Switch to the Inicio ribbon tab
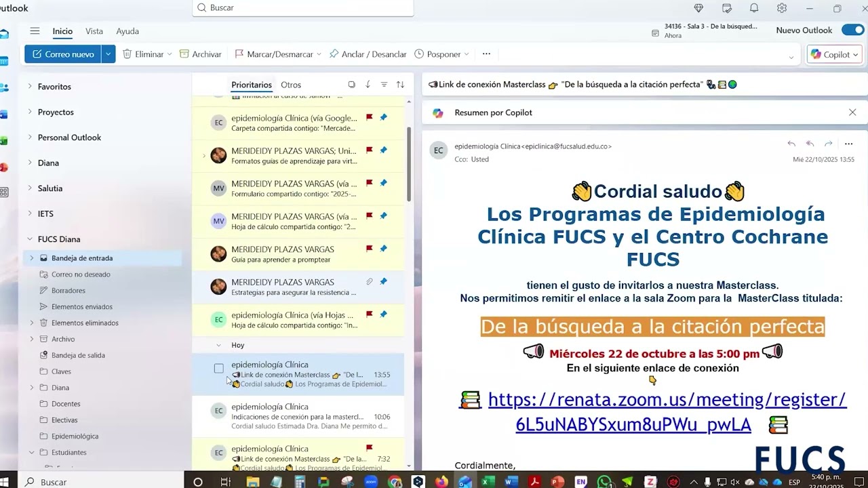The height and width of the screenshot is (488, 868). click(x=62, y=31)
